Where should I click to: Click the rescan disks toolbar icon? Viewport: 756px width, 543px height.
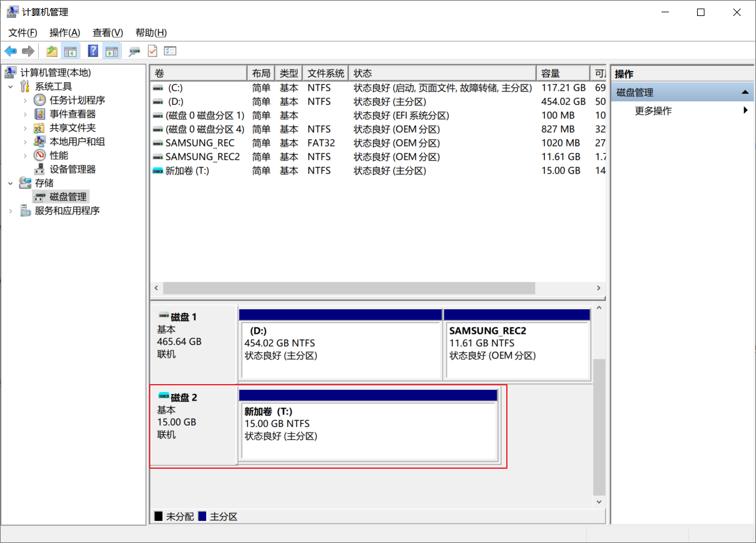pos(133,51)
